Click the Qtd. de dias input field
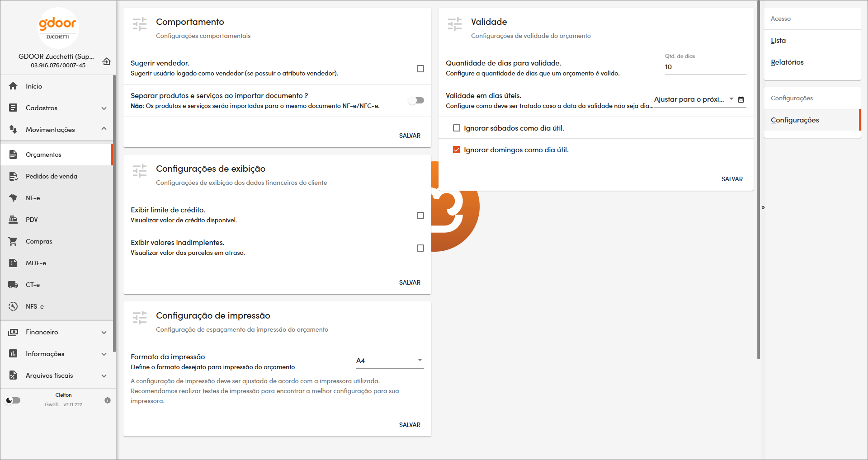 [x=705, y=67]
